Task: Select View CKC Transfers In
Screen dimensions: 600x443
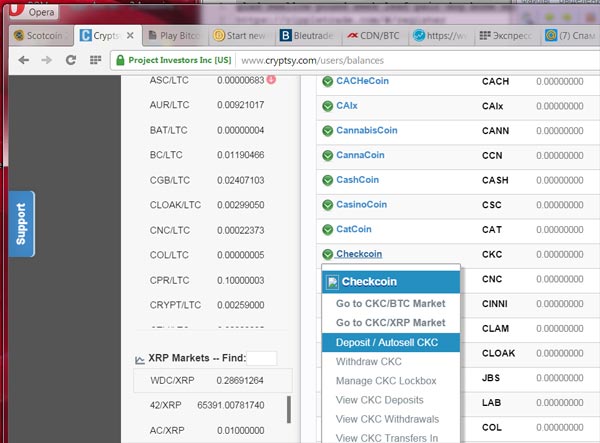Action: pyautogui.click(x=391, y=438)
